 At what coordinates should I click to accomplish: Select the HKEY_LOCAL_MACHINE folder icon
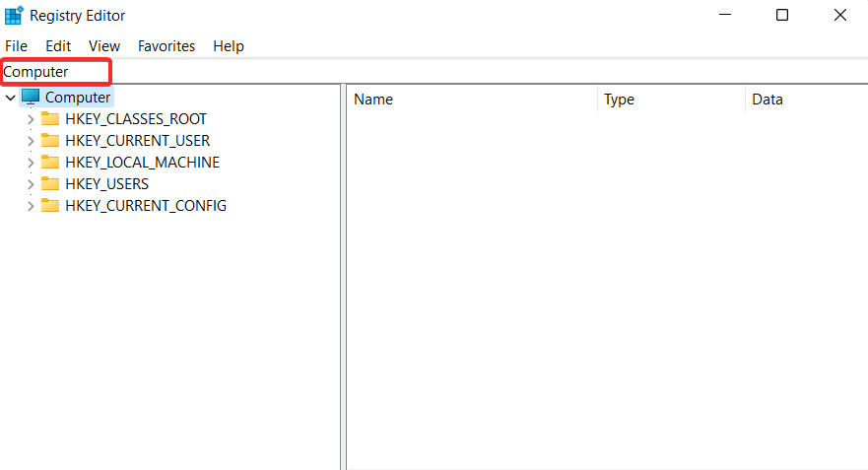[x=50, y=163]
